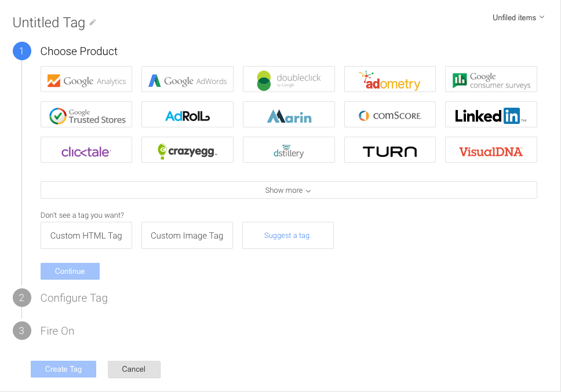Select the comScore product tile
The width and height of the screenshot is (561, 392).
click(x=390, y=114)
